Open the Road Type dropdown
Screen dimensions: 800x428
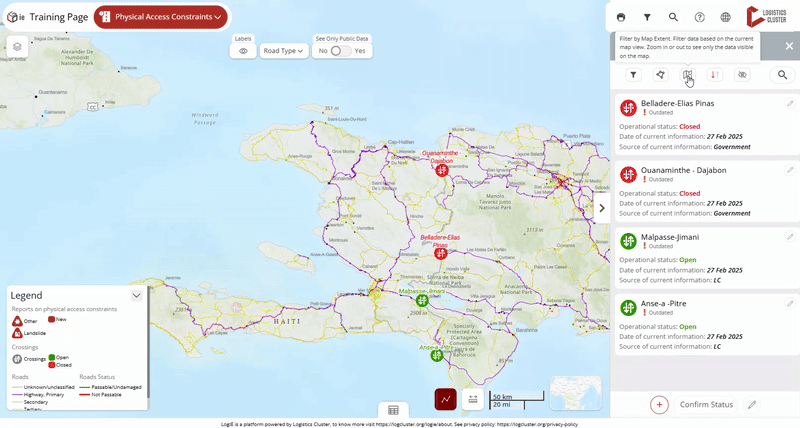[x=284, y=51]
